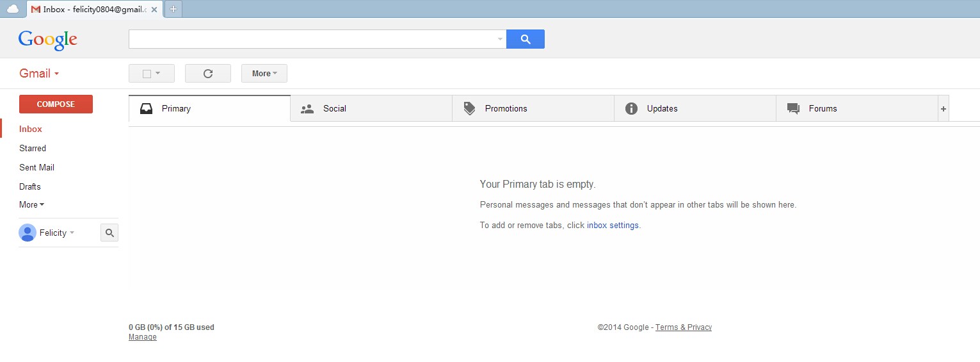The image size is (980, 362).
Task: Click the refresh inbox icon
Action: click(x=207, y=74)
